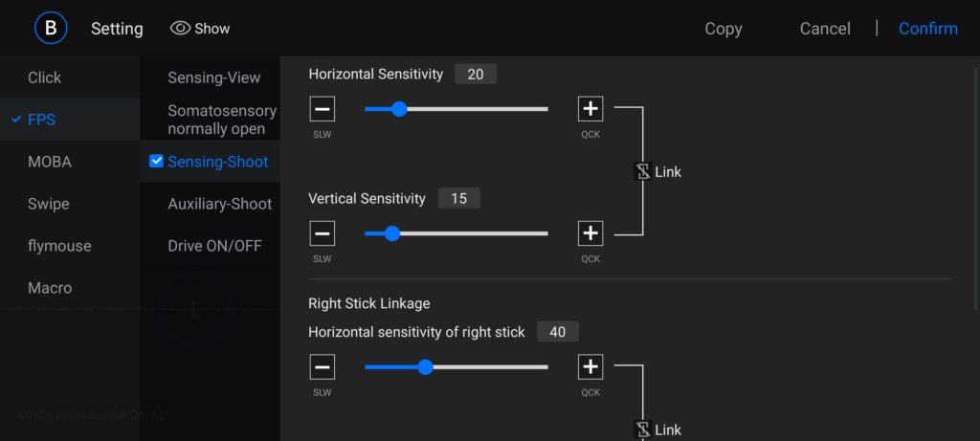Screen dimensions: 980x441
Task: Toggle the right stick Link icon
Action: pos(644,430)
